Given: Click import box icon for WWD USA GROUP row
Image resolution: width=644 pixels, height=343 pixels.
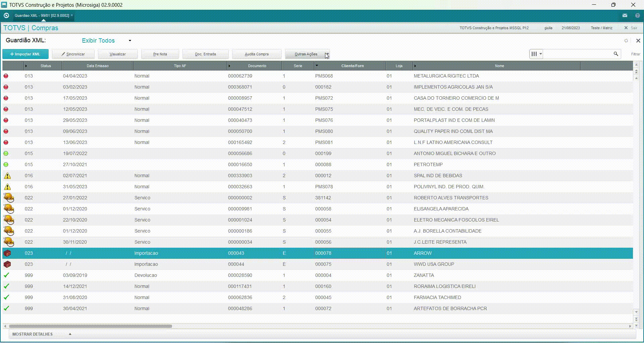Looking at the screenshot, I should coord(7,264).
